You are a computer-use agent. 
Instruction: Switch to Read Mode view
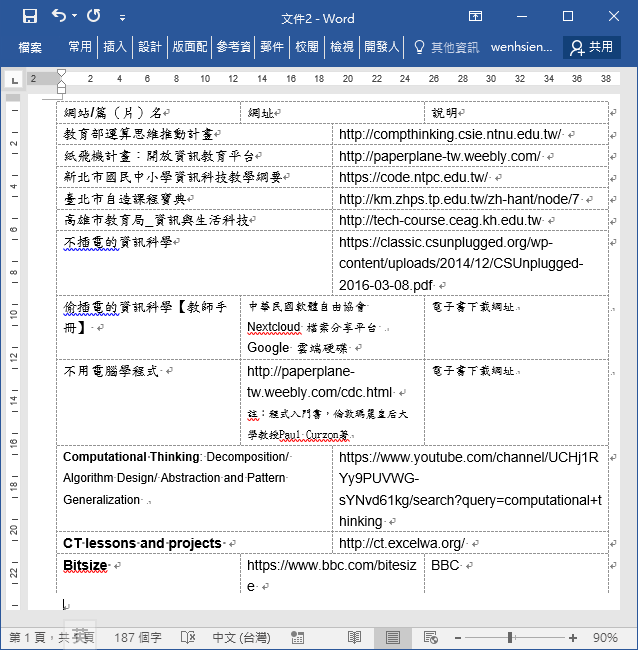click(354, 638)
